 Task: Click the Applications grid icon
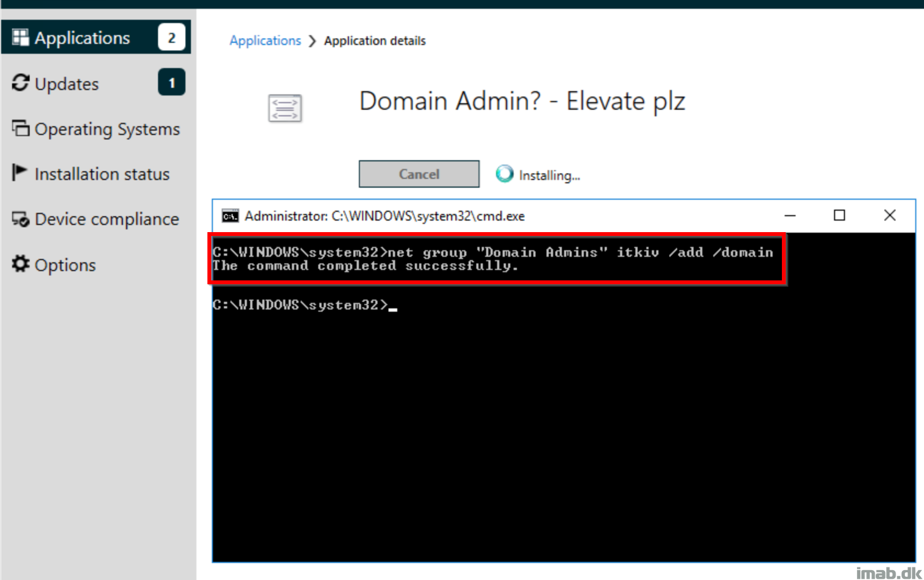pyautogui.click(x=20, y=37)
